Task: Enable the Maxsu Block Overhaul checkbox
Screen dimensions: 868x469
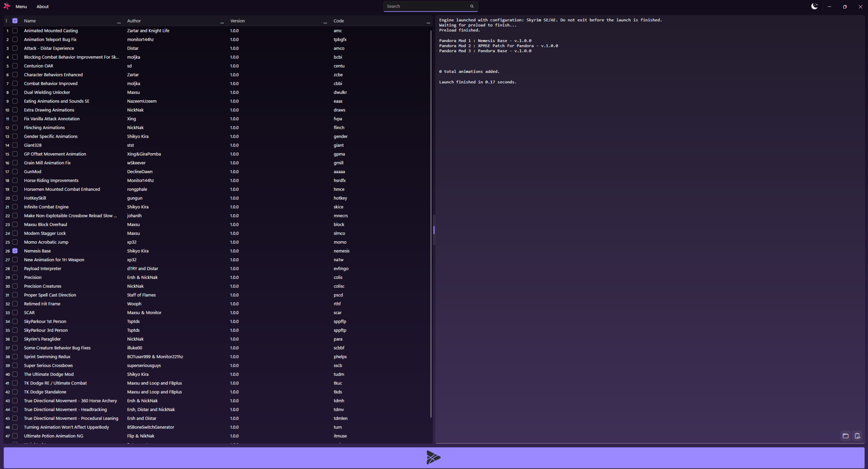Action: 15,225
